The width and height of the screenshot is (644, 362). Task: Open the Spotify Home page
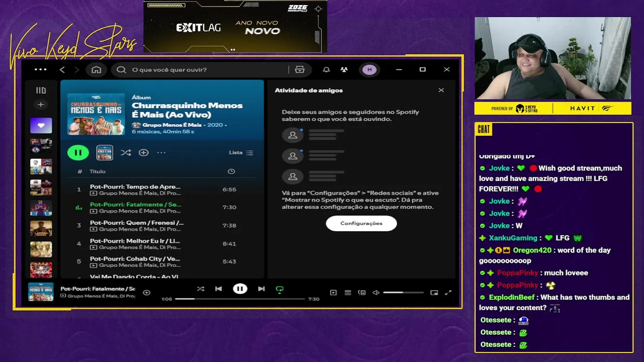click(x=96, y=69)
